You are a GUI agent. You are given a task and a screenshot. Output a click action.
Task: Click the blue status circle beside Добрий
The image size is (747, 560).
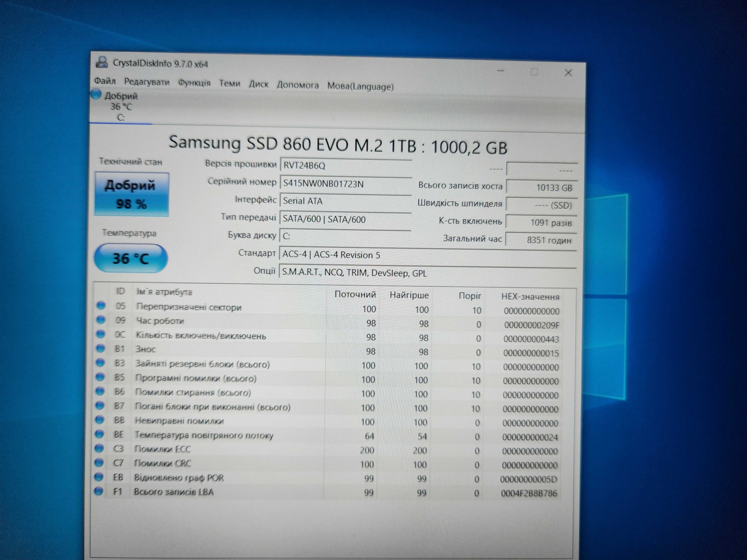tap(96, 94)
